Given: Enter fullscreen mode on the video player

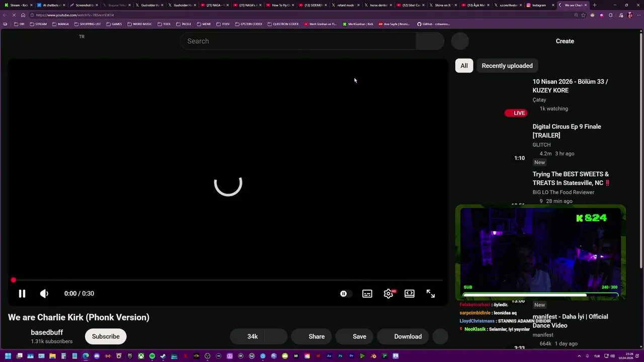Looking at the screenshot, I should click(431, 294).
